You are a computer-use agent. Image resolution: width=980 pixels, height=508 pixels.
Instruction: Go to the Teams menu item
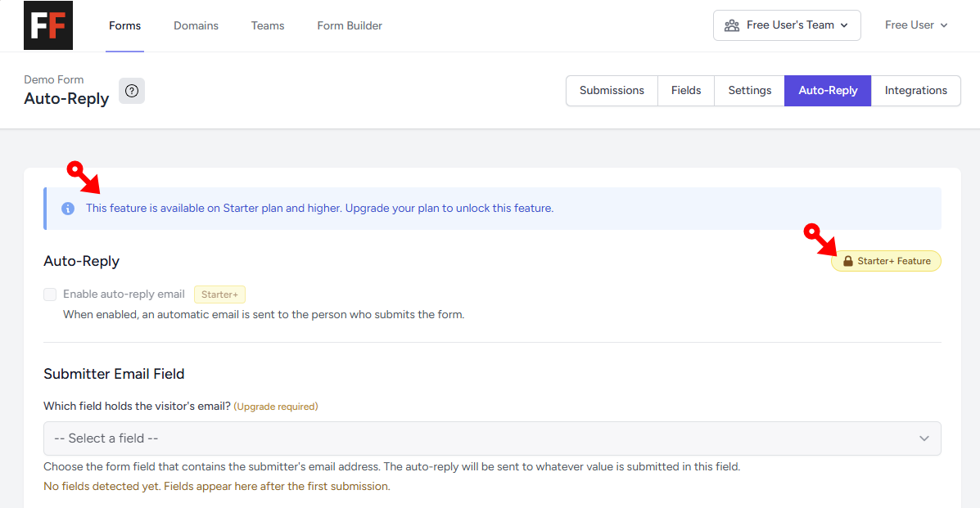268,25
